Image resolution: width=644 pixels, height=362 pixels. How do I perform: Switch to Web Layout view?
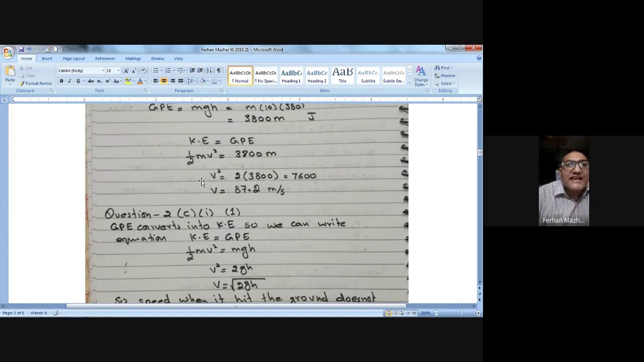tap(401, 313)
